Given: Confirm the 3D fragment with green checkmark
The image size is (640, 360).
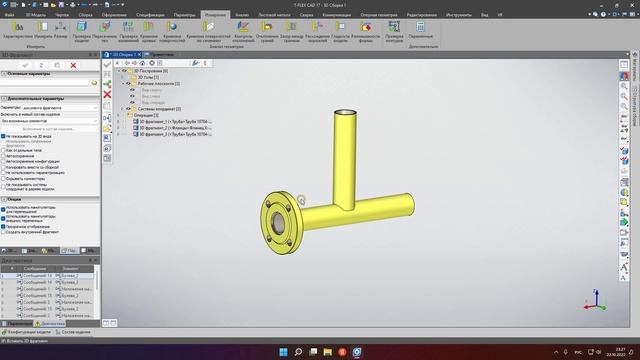Looking at the screenshot, I should [x=25, y=65].
